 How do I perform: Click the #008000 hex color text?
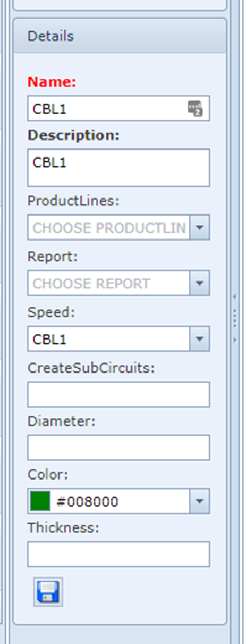(88, 501)
